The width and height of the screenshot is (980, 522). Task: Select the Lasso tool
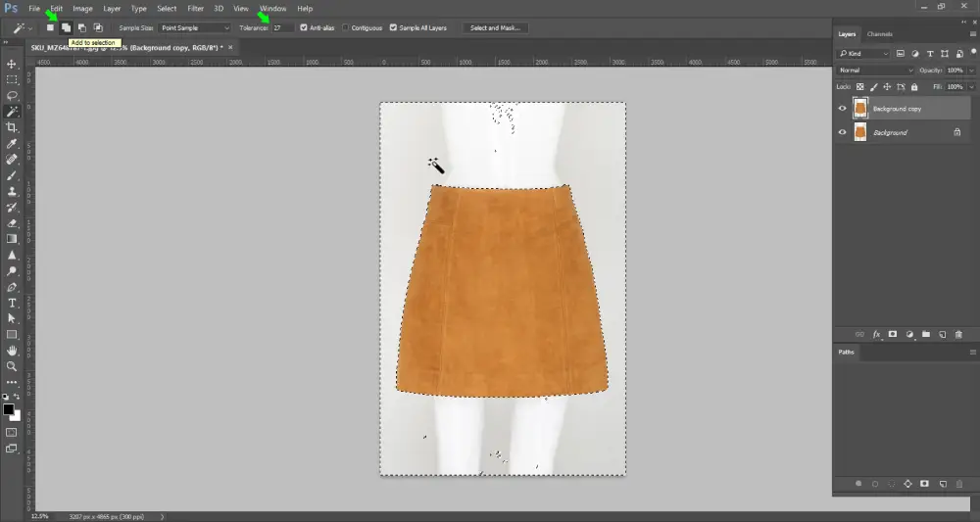(11, 96)
